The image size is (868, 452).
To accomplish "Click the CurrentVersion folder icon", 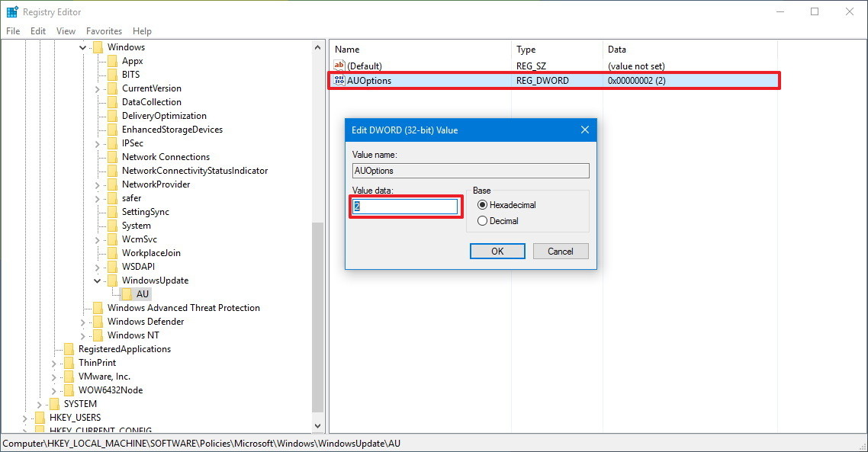I will tap(112, 88).
